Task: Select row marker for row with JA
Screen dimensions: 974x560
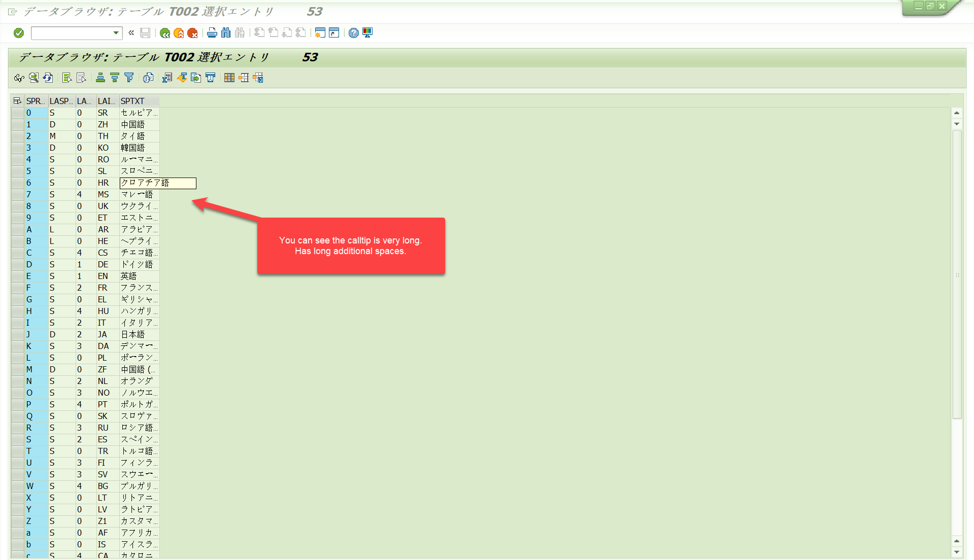Action: coord(17,334)
